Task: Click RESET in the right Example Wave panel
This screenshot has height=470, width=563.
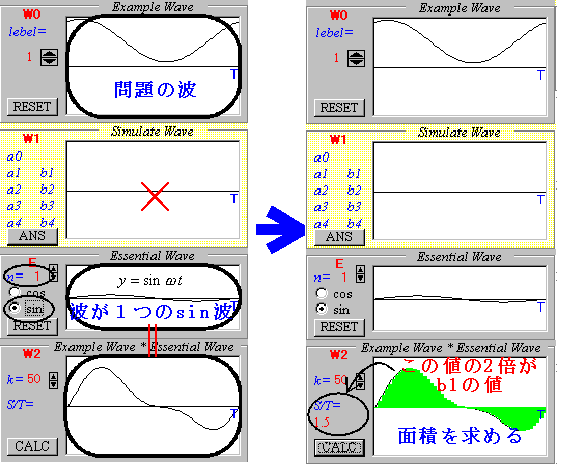Action: point(339,108)
